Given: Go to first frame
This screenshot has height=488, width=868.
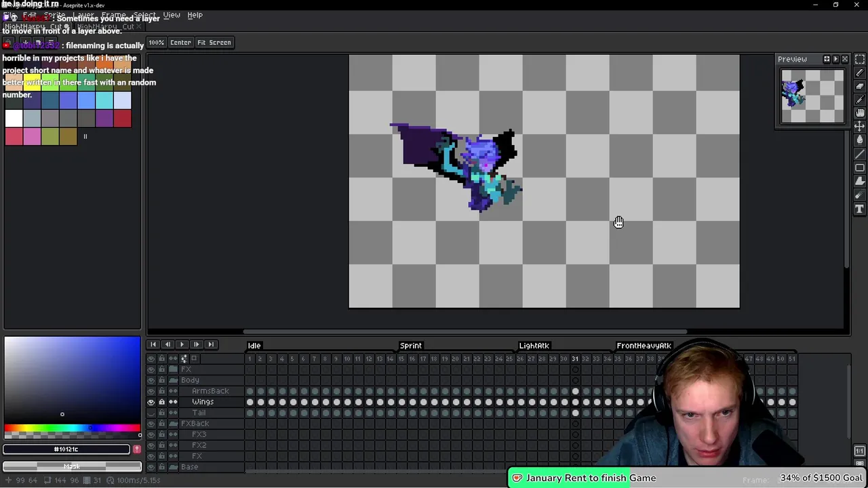Looking at the screenshot, I should (153, 345).
